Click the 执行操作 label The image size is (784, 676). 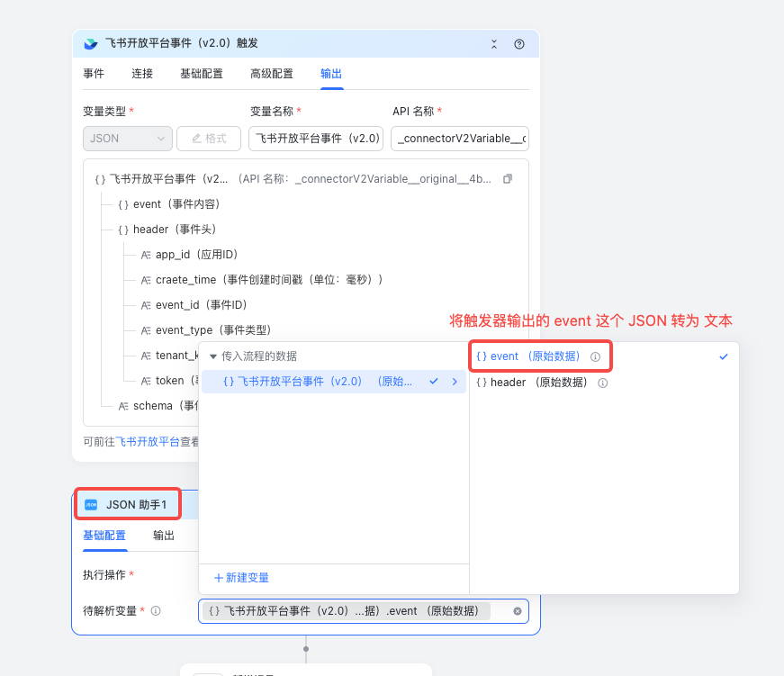(104, 575)
